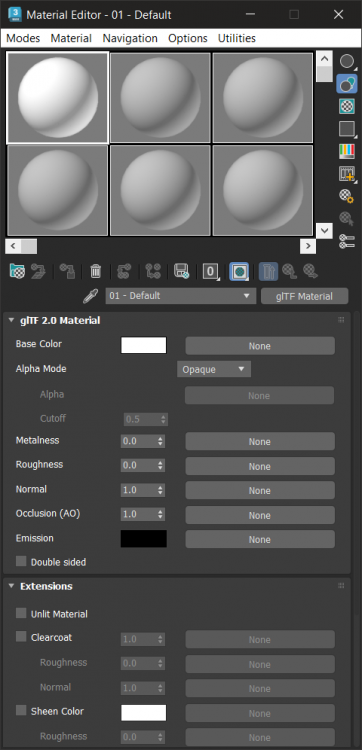Click the sample slots scroll down arrow
The width and height of the screenshot is (362, 750).
tap(325, 230)
